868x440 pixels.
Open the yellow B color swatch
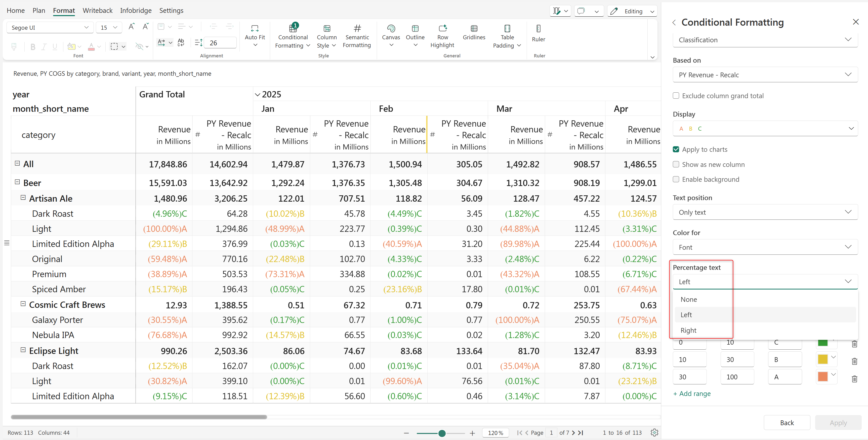[822, 359]
